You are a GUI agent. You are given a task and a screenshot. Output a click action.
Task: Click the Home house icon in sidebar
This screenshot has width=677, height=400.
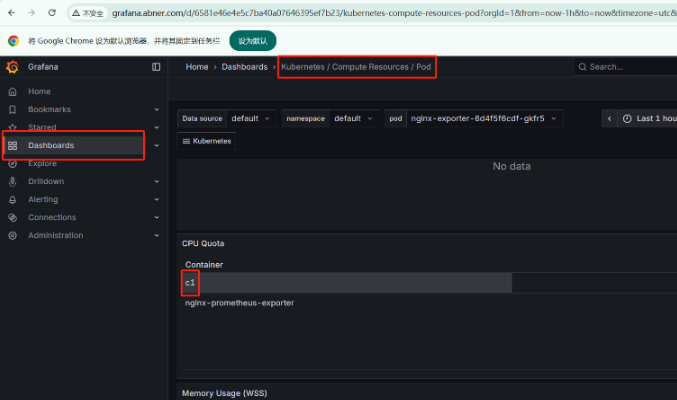coord(13,92)
